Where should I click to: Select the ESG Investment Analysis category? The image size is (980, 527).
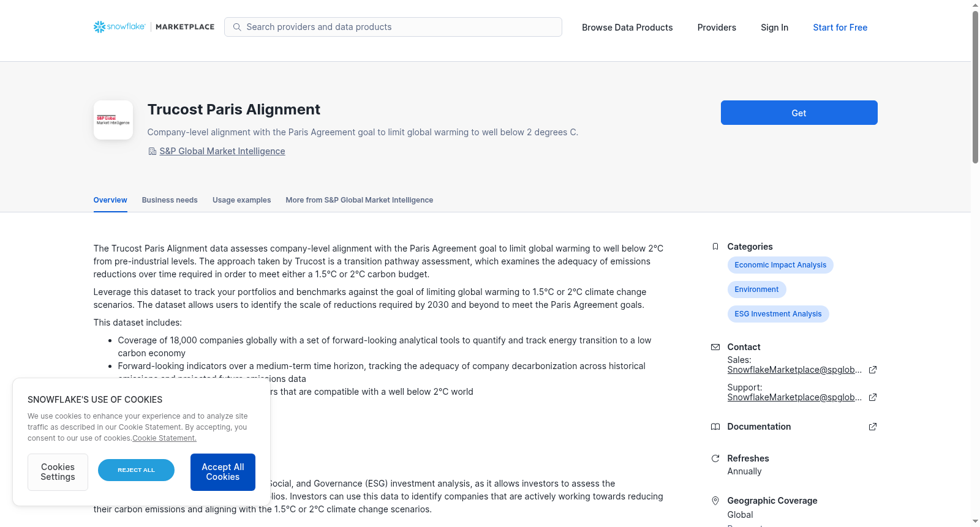click(x=778, y=314)
